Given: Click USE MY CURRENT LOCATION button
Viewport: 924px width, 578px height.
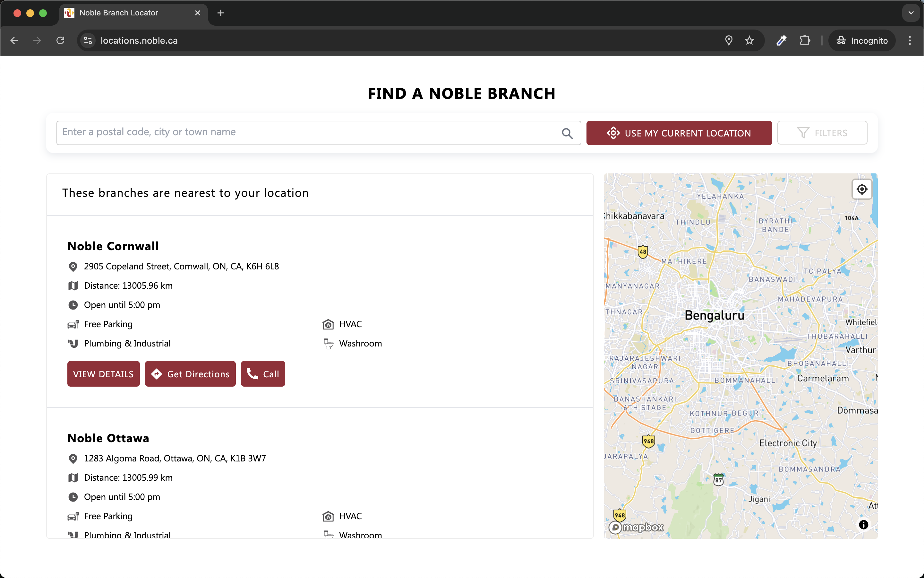Looking at the screenshot, I should (x=679, y=133).
